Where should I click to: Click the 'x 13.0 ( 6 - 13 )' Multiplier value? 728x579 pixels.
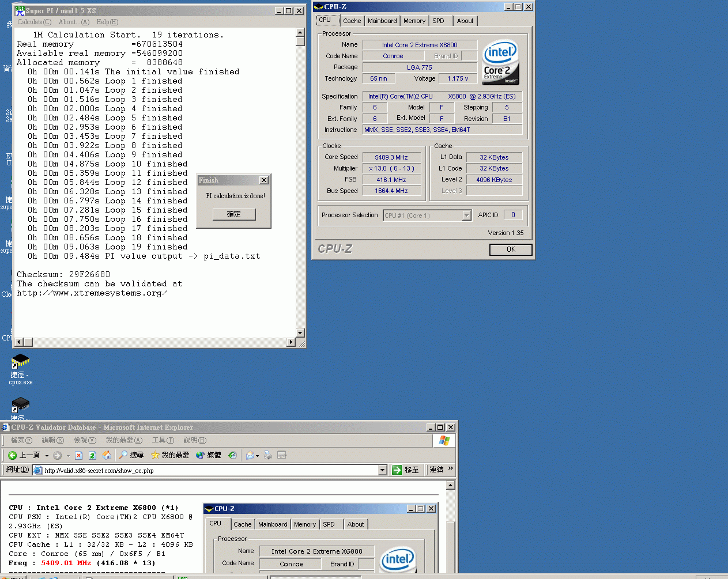tap(391, 168)
